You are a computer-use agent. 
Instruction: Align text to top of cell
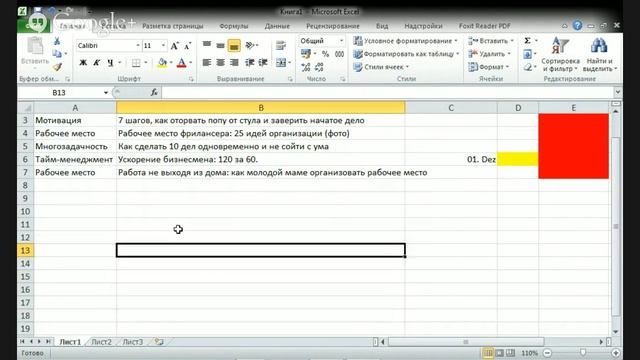coord(207,45)
